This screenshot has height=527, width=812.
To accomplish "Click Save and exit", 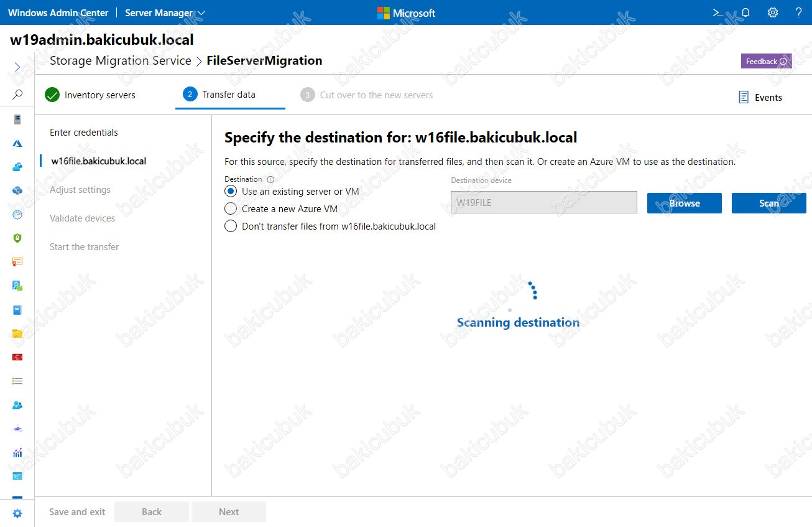I will pyautogui.click(x=77, y=512).
